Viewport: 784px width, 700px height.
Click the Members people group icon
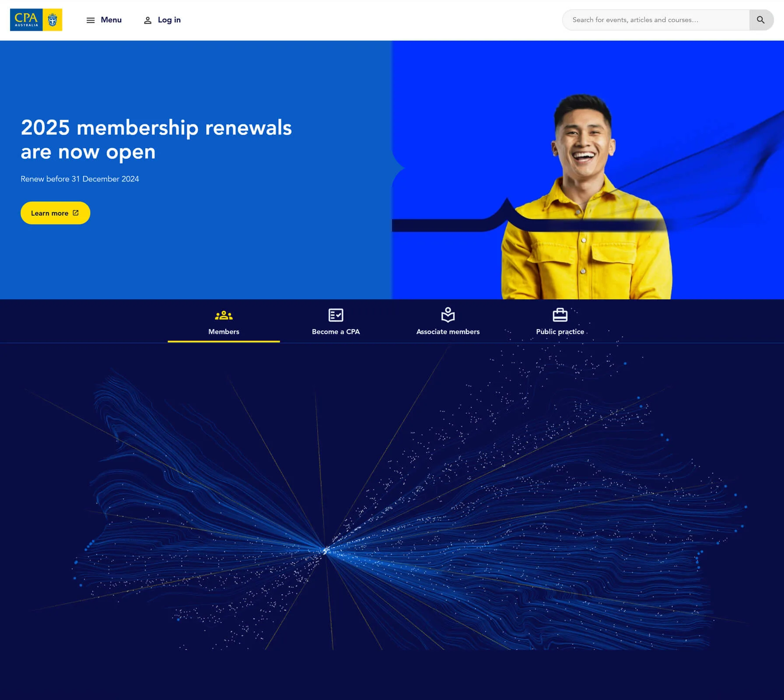coord(224,315)
